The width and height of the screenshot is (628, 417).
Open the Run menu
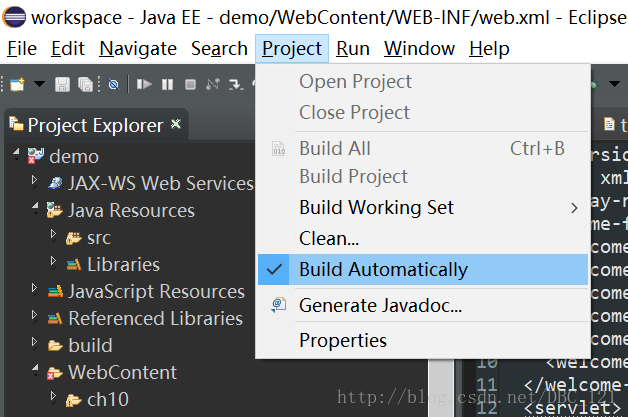point(353,48)
